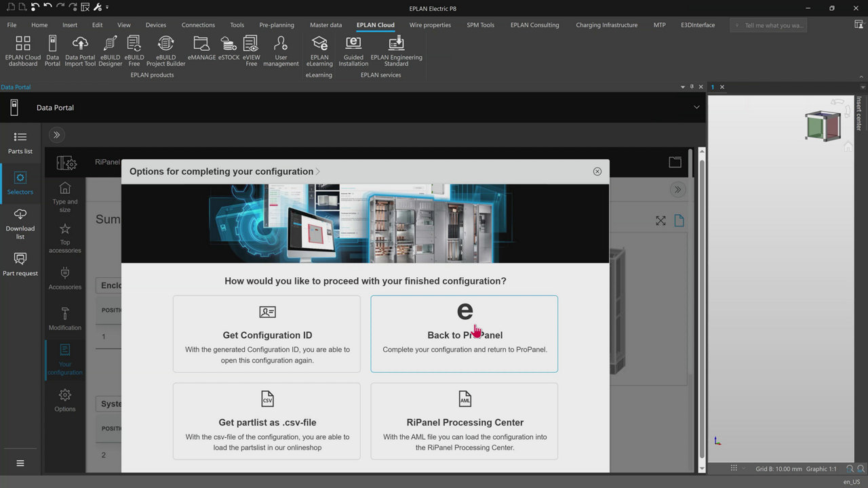Open the Master data ribbon tab
This screenshot has height=488, width=868.
click(x=325, y=25)
